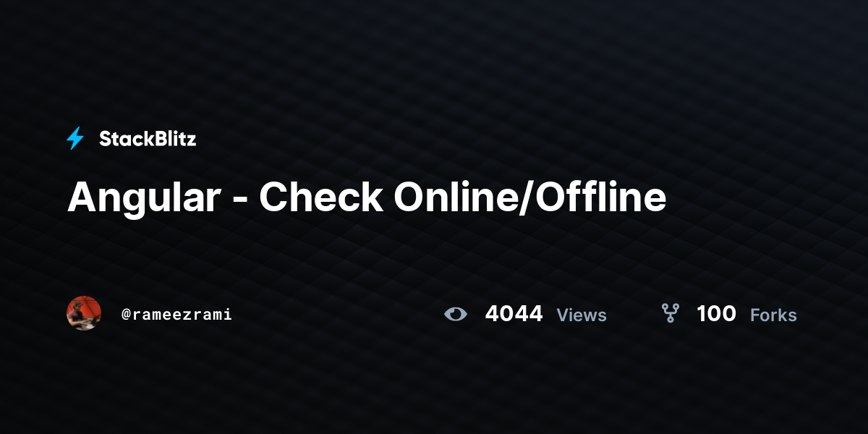This screenshot has width=868, height=434.
Task: Click the StackBlitz lightning bolt logo
Action: 75,138
